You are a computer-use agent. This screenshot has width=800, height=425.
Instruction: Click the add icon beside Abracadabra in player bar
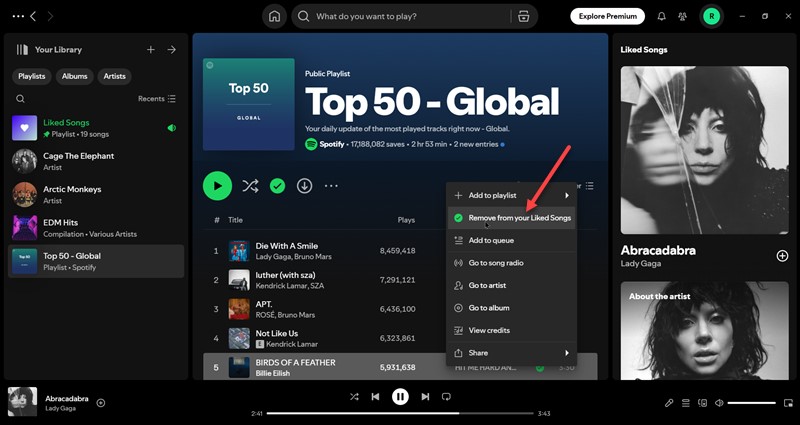point(101,403)
